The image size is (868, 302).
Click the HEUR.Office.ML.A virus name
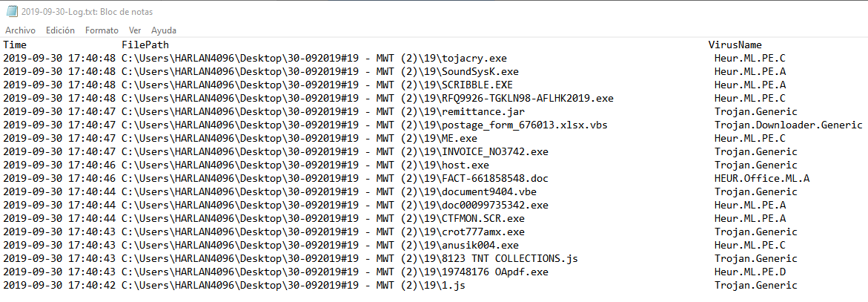pos(752,178)
